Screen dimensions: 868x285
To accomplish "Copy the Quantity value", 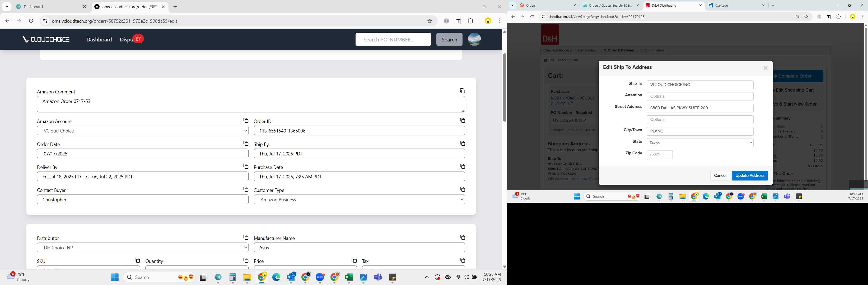I will click(246, 260).
